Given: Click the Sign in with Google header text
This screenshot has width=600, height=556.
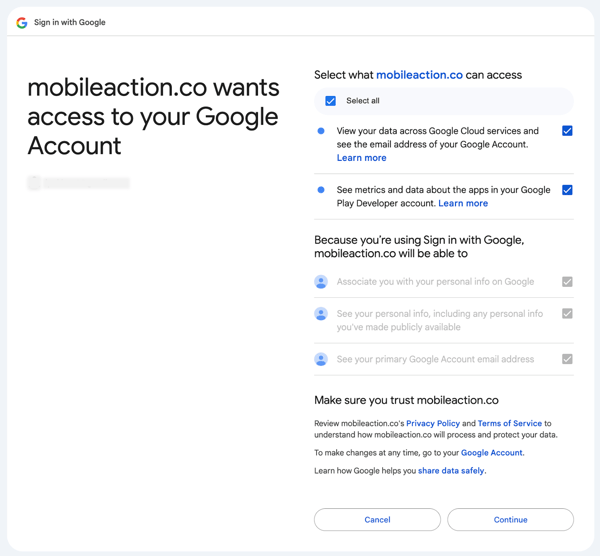Looking at the screenshot, I should point(70,23).
